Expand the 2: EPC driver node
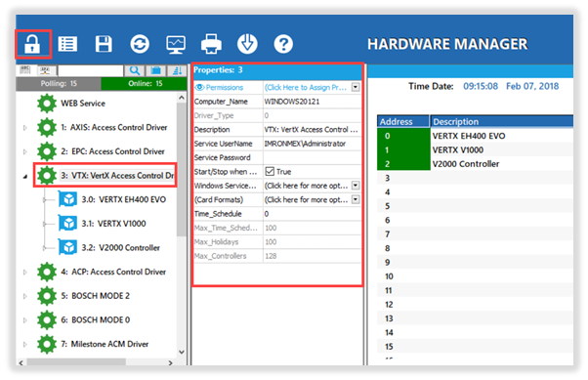Screen dimensions: 588x380 tap(25, 151)
